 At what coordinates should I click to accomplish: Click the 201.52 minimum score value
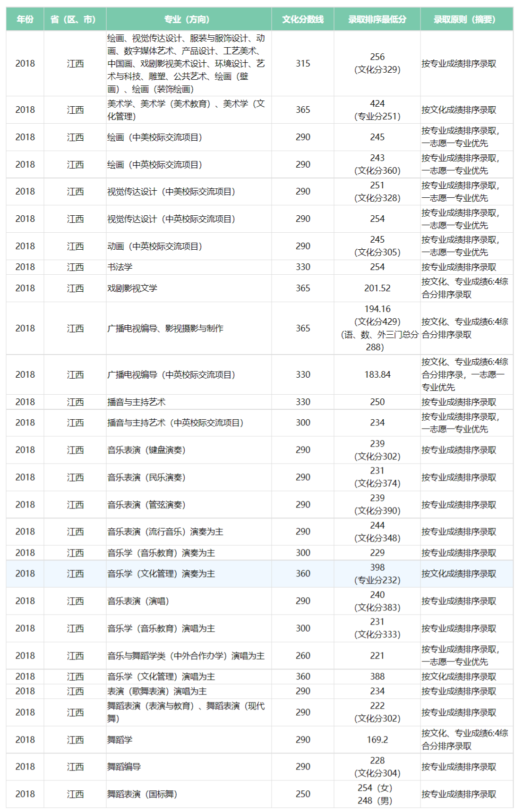[377, 288]
